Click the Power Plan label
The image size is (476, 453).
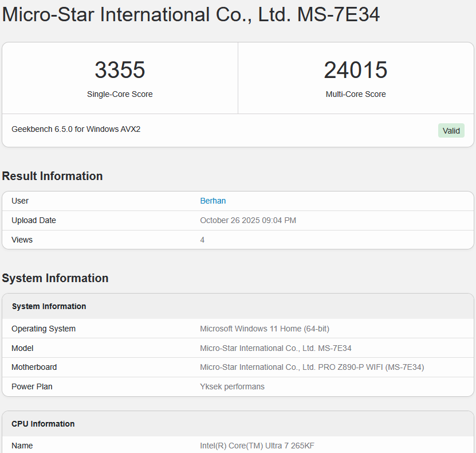coord(32,386)
